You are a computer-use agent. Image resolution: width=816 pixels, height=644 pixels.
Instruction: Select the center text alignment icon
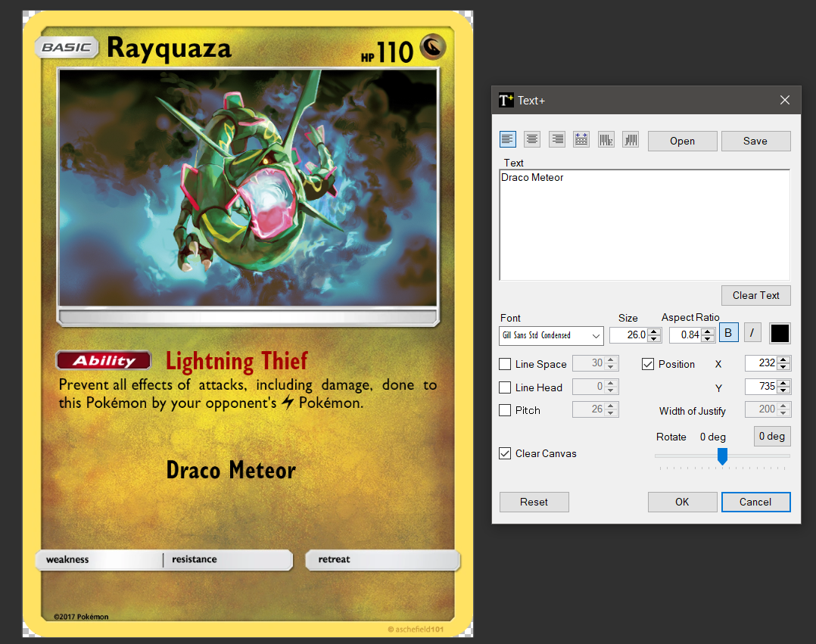(531, 138)
